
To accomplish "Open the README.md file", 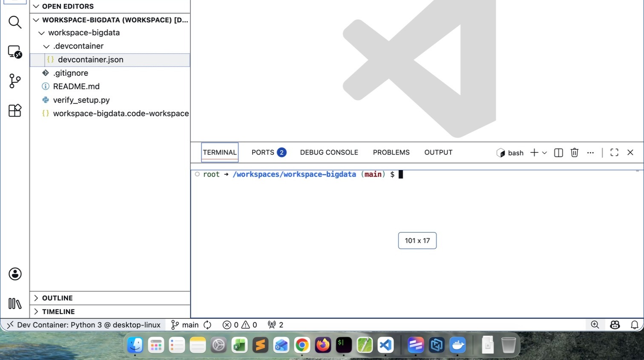I will tap(110, 86).
